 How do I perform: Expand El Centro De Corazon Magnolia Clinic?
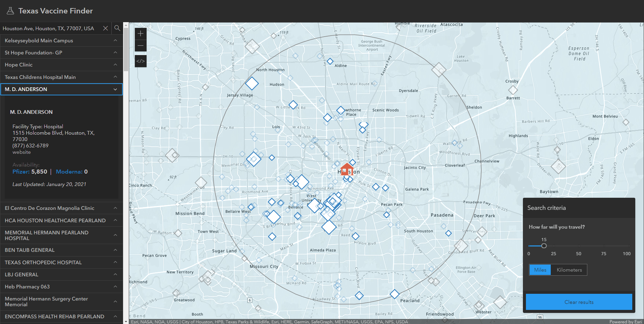(x=61, y=208)
